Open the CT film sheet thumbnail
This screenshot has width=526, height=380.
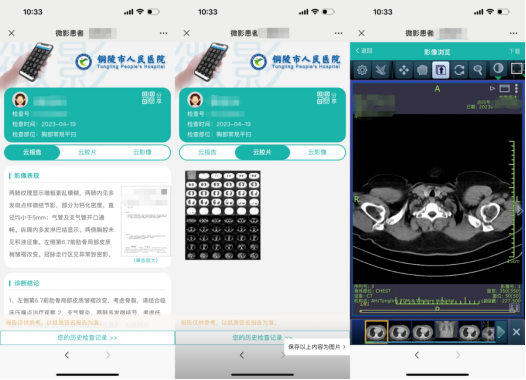click(223, 215)
